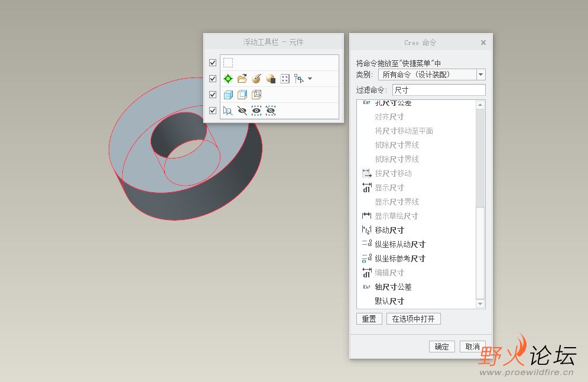The image size is (588, 382).
Task: Select the 轴尺寸公差 command text
Action: (394, 287)
